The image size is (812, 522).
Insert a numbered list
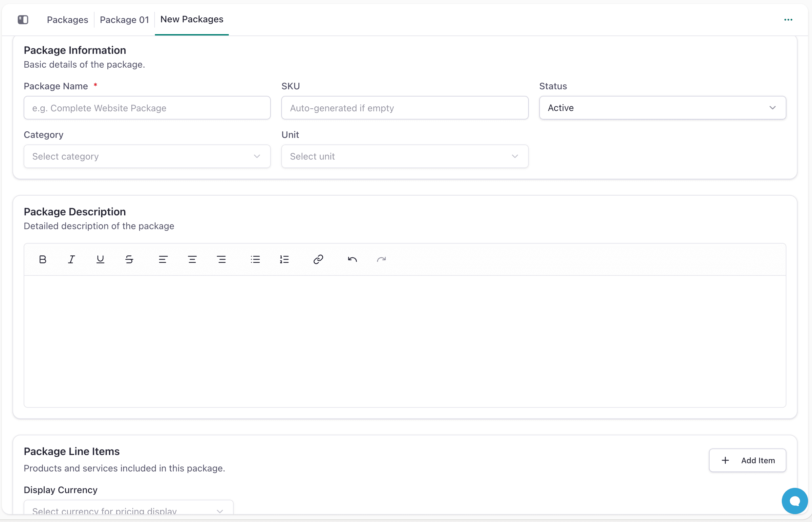tap(284, 259)
